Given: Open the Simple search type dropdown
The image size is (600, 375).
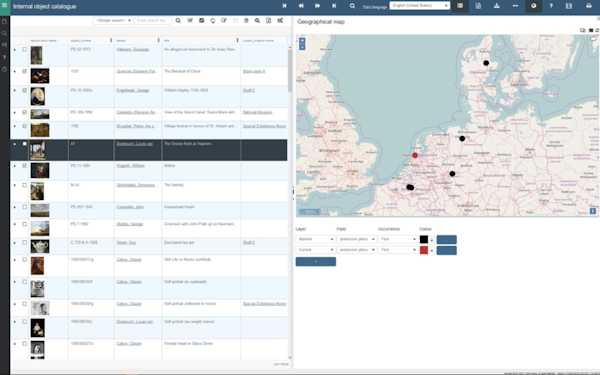Looking at the screenshot, I should tap(113, 20).
